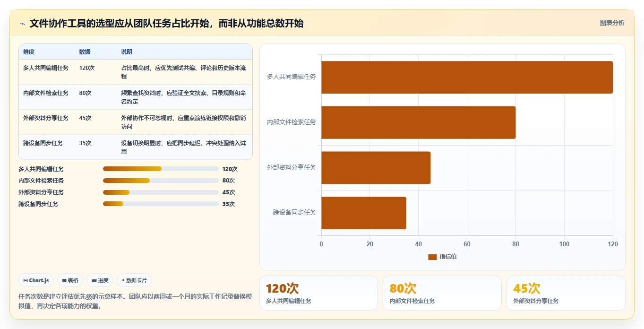
Task: Click the 多人共同编辑任务 chart bar
Action: click(x=467, y=77)
